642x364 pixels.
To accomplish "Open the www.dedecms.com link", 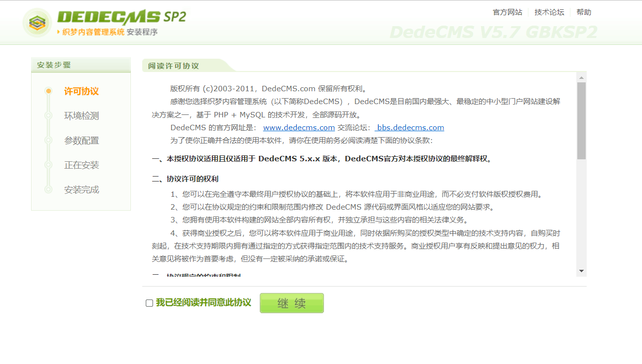I will click(x=298, y=127).
